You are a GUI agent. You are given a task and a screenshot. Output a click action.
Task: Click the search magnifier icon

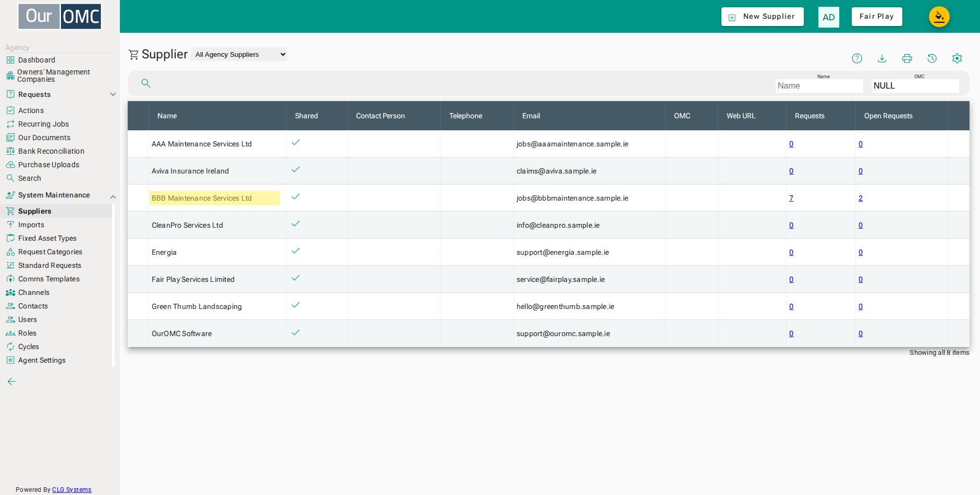coord(146,83)
